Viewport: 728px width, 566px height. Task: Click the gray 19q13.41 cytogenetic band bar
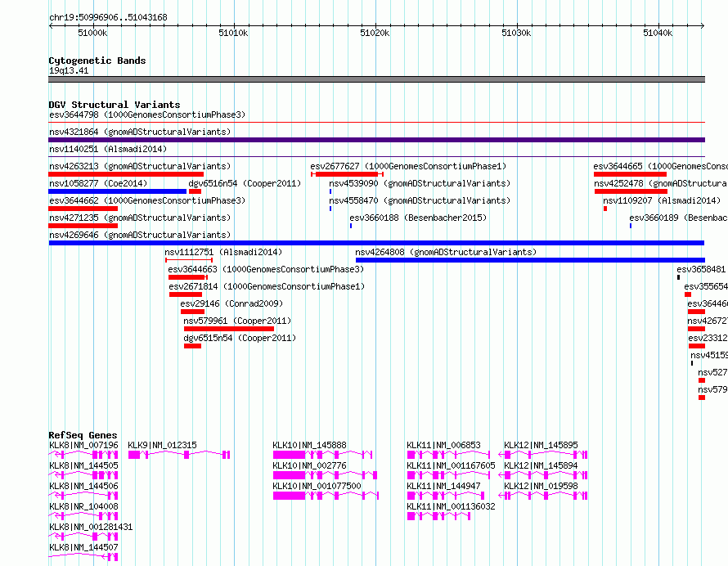click(x=376, y=79)
